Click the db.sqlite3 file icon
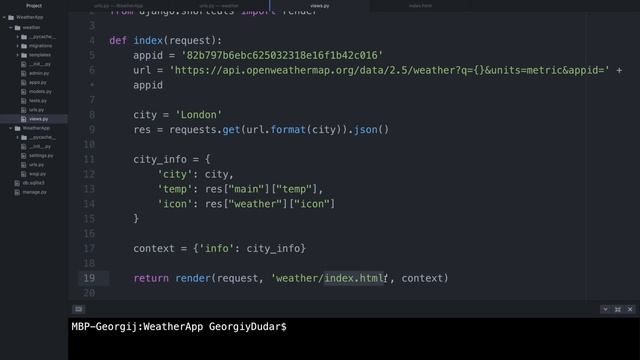 [x=17, y=183]
